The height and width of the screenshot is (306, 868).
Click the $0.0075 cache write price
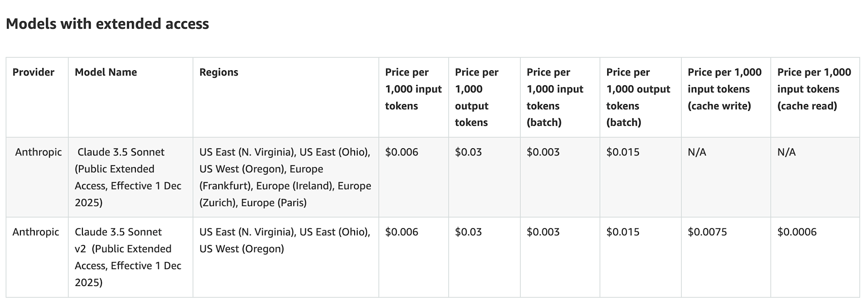point(707,232)
